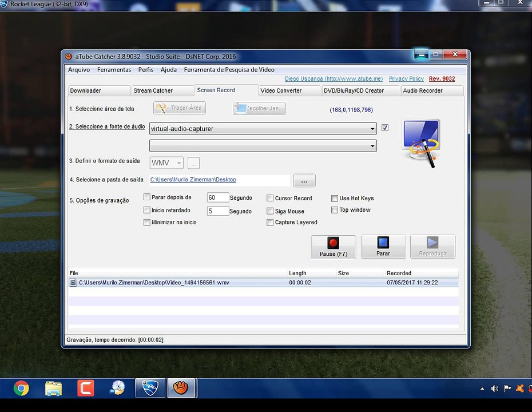The width and height of the screenshot is (532, 412).
Task: Browse for output folder ellipsis button
Action: point(304,181)
